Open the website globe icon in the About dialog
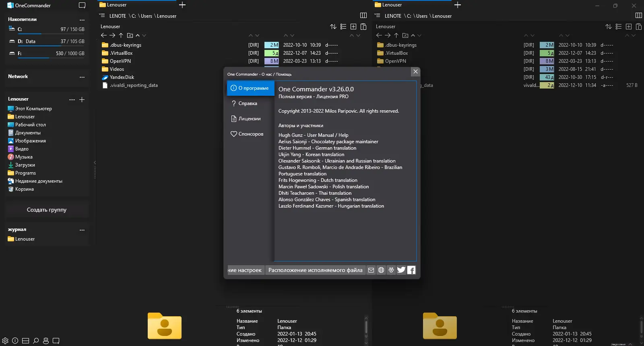 tap(381, 270)
